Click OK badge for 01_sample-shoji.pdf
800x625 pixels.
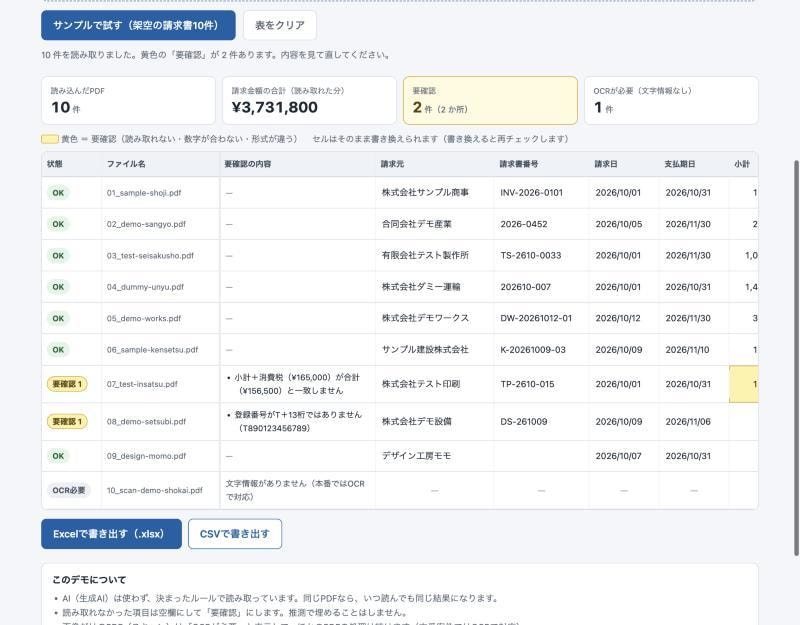pyautogui.click(x=58, y=193)
